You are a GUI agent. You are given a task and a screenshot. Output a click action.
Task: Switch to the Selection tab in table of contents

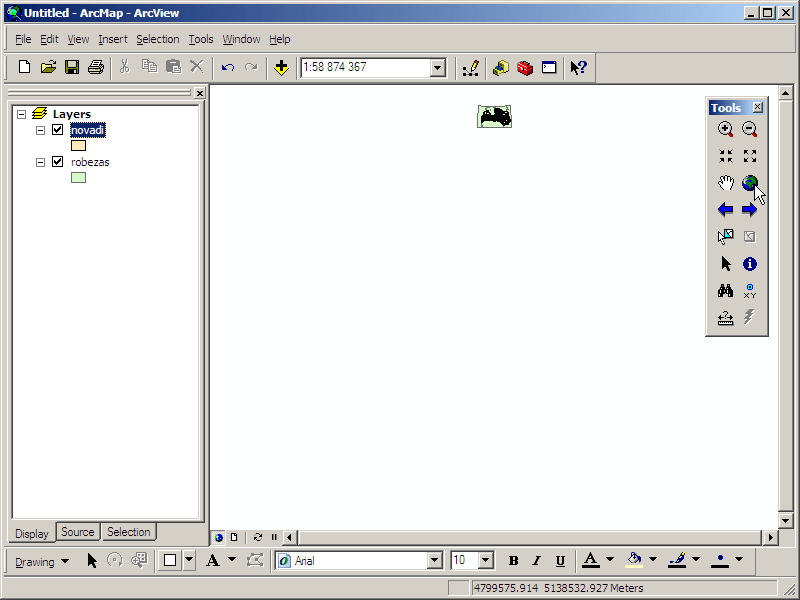click(x=129, y=532)
